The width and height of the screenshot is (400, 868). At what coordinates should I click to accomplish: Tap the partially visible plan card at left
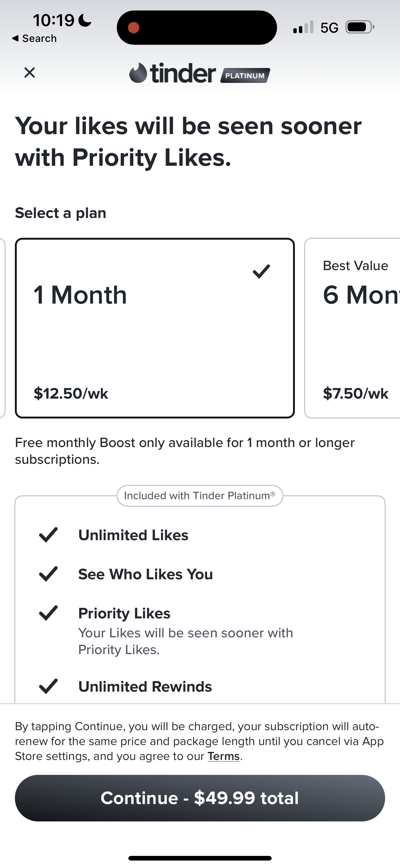pyautogui.click(x=2, y=328)
